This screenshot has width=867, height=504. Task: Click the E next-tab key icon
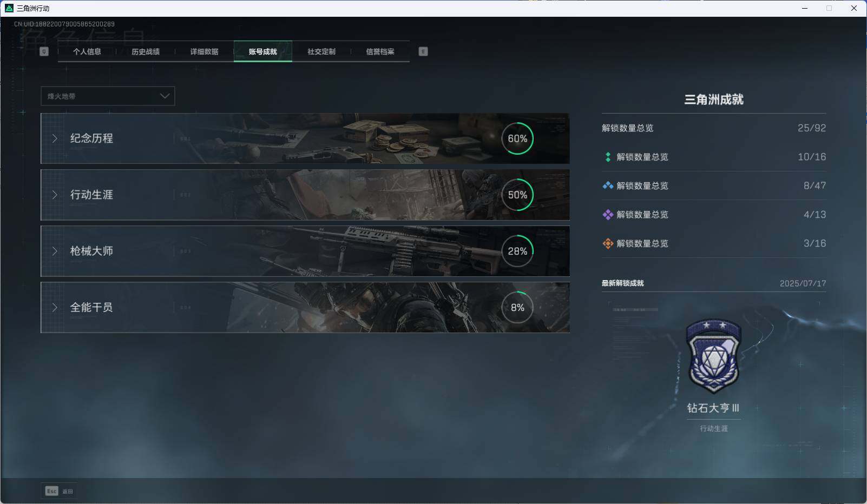point(423,51)
